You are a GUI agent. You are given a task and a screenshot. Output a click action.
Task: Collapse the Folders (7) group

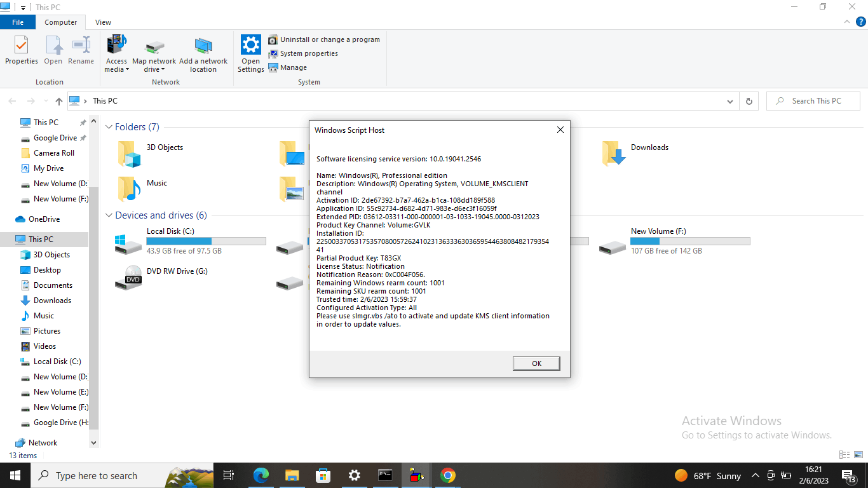pos(109,127)
